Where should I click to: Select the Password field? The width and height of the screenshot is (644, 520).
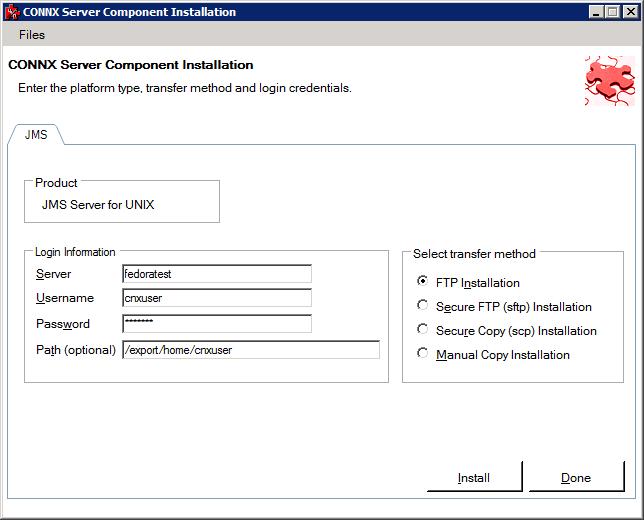(217, 324)
